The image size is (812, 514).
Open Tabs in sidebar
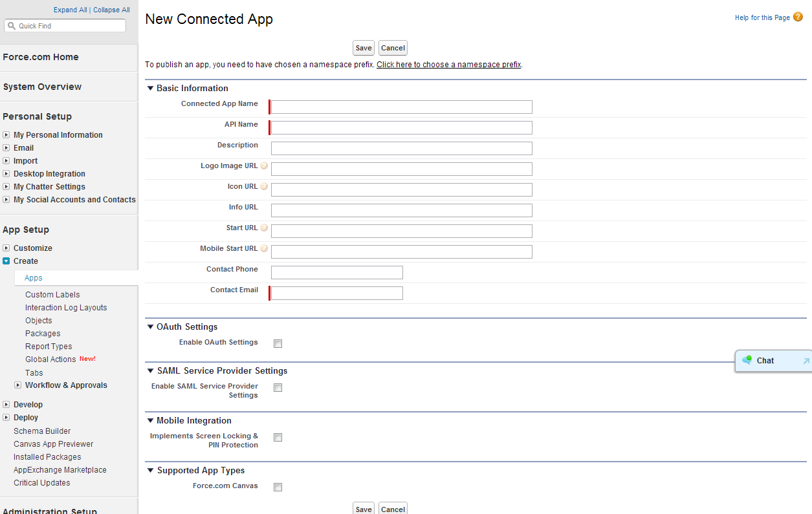click(34, 373)
